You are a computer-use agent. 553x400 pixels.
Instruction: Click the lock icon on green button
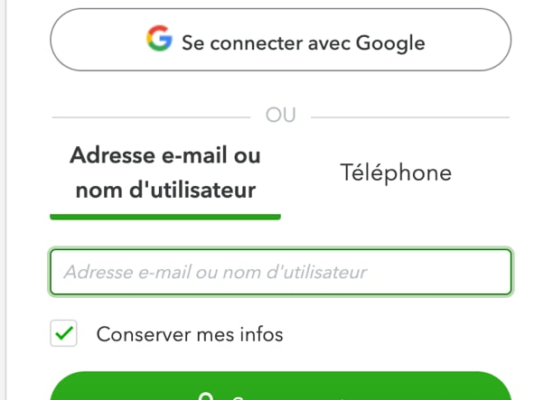(x=206, y=396)
